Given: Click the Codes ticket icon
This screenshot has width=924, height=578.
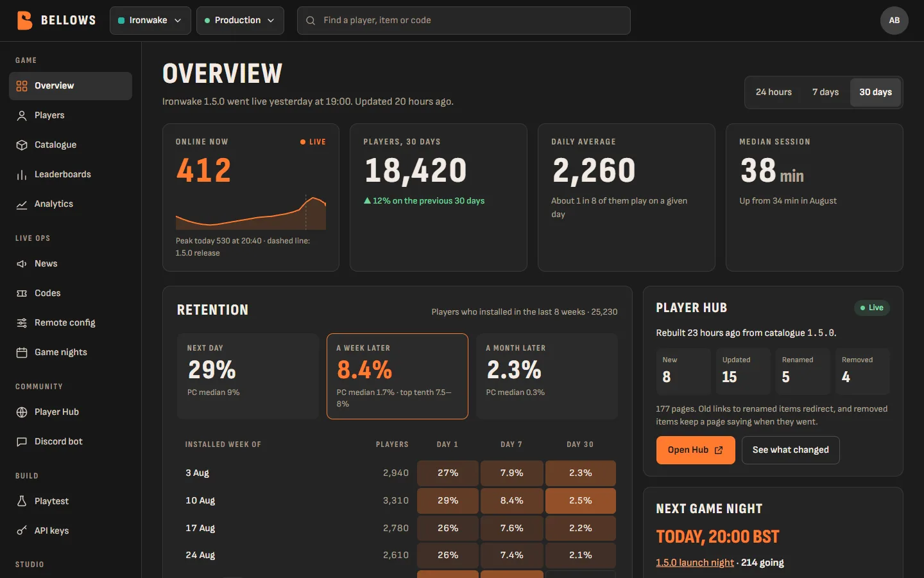Looking at the screenshot, I should click(22, 293).
